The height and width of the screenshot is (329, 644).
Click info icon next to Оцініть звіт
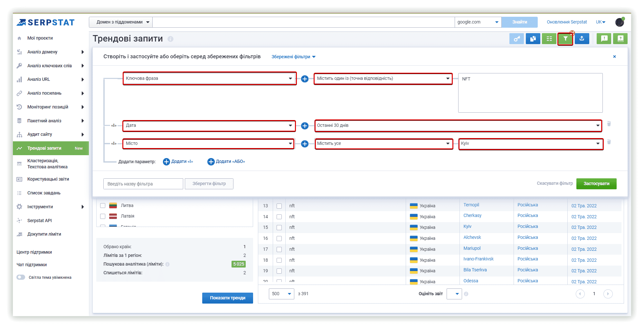click(466, 294)
